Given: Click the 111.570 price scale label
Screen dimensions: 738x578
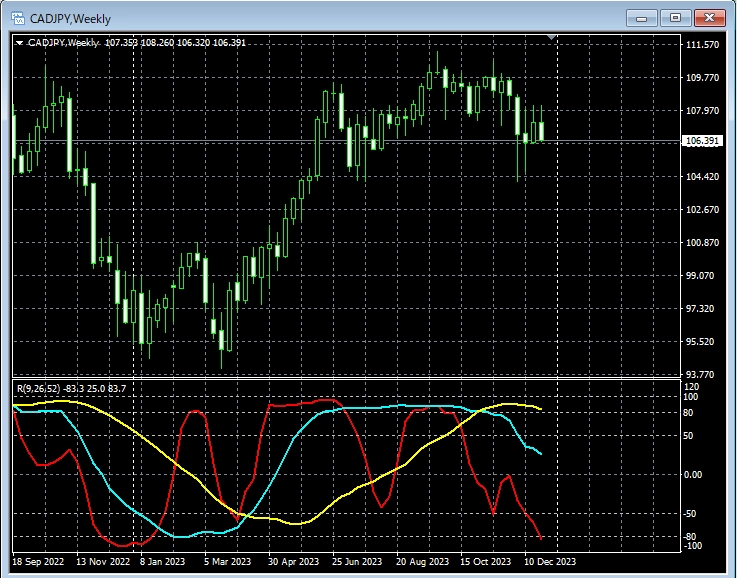Looking at the screenshot, I should (702, 45).
